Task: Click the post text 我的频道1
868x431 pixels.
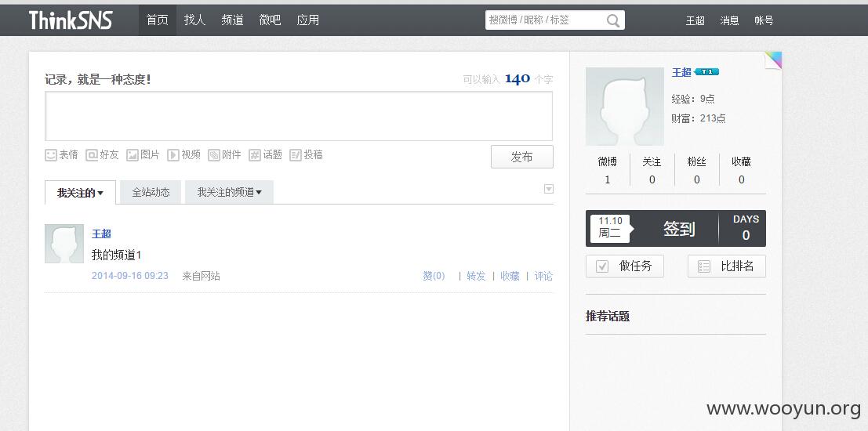Action: click(116, 255)
